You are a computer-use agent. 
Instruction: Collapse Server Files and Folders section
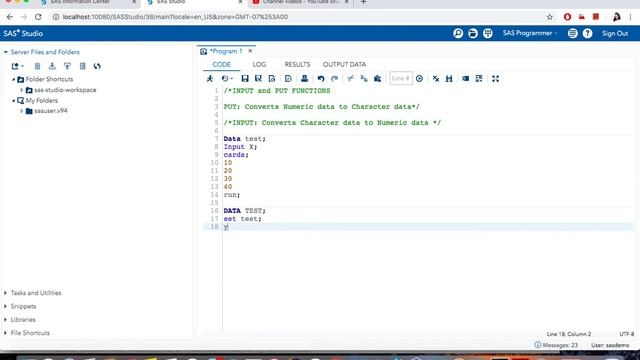point(6,52)
